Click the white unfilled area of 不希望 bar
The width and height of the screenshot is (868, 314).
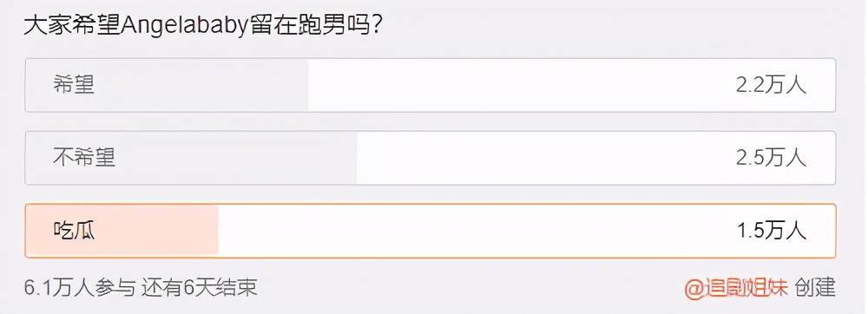(595, 158)
